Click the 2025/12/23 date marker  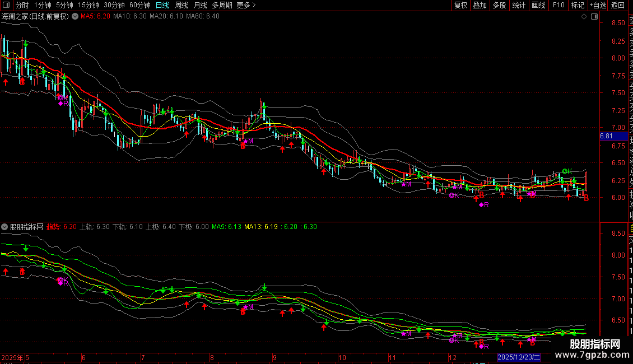point(519,357)
